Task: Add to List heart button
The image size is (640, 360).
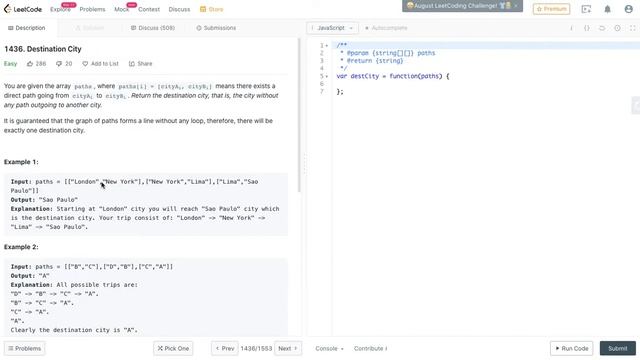Action: click(100, 64)
